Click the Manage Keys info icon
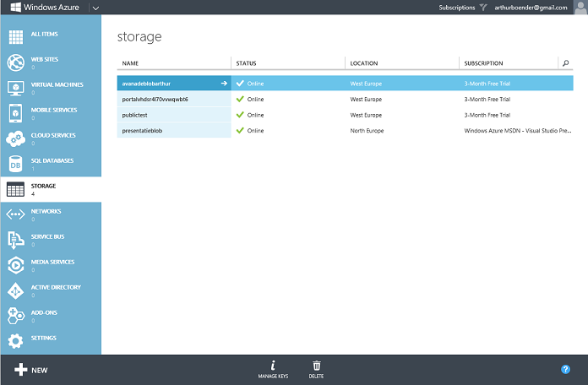This screenshot has width=588, height=385. [273, 365]
